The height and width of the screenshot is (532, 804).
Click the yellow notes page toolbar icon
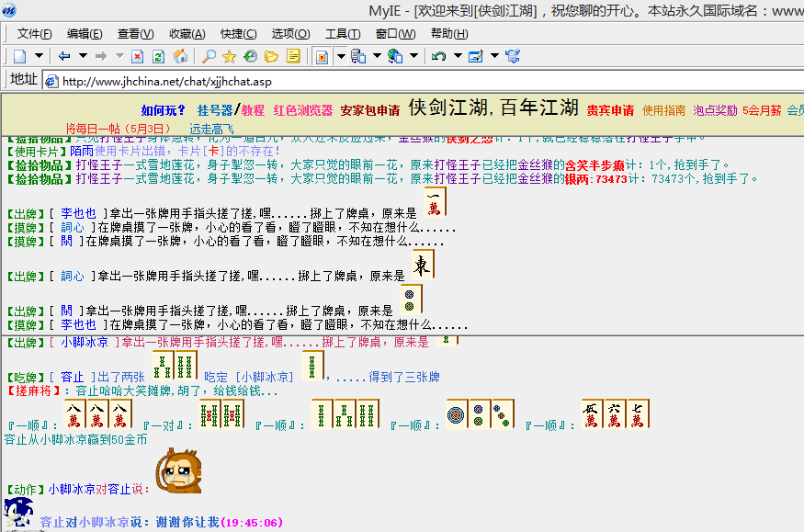click(293, 56)
